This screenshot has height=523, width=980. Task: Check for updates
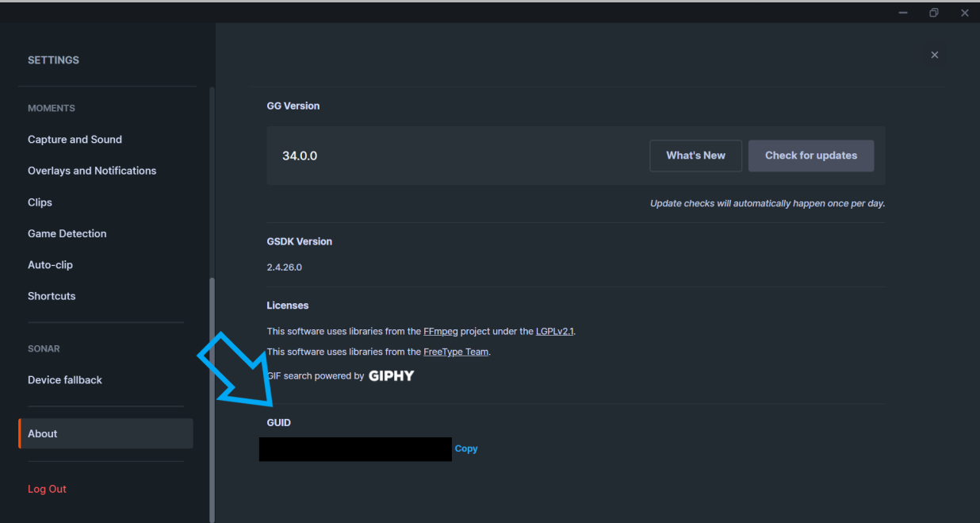pos(811,156)
